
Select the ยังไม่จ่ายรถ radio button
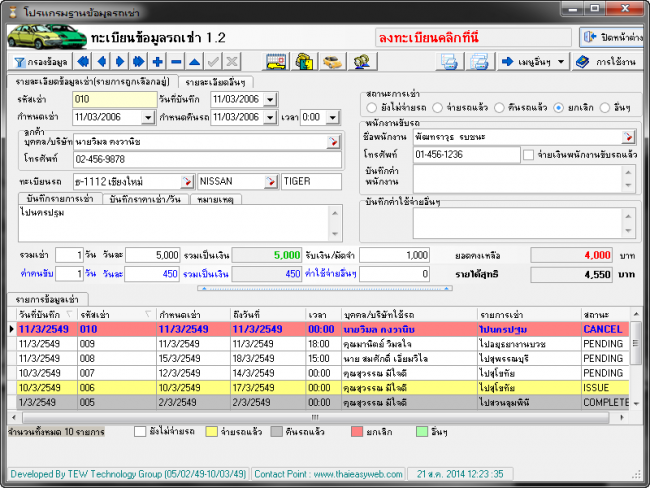pyautogui.click(x=372, y=106)
